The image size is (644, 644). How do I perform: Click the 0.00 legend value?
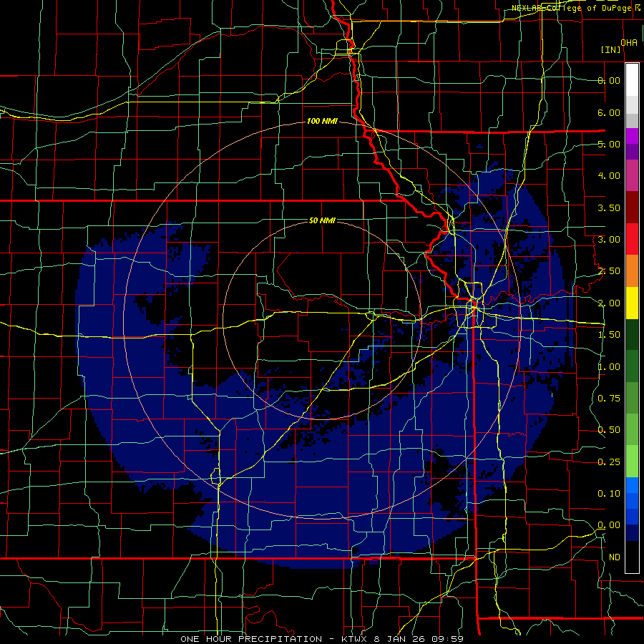(x=609, y=525)
